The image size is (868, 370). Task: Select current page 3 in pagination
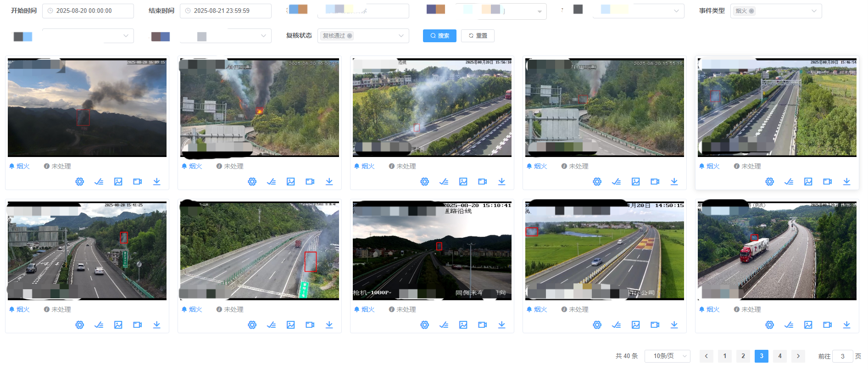[762, 356]
